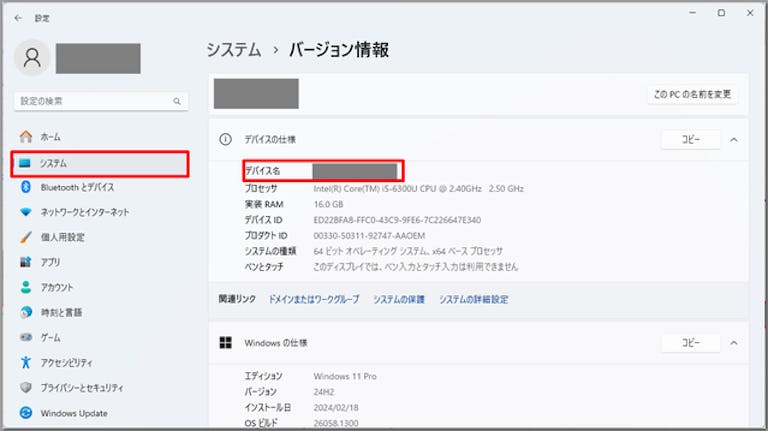Click the 2024/02/18 install date
This screenshot has width=768, height=431.
click(336, 407)
